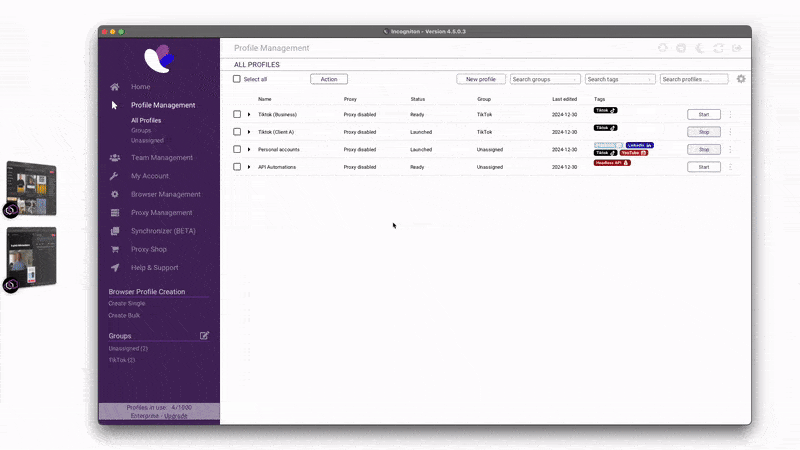
Task: Expand the Personal accounts row details
Action: click(249, 149)
